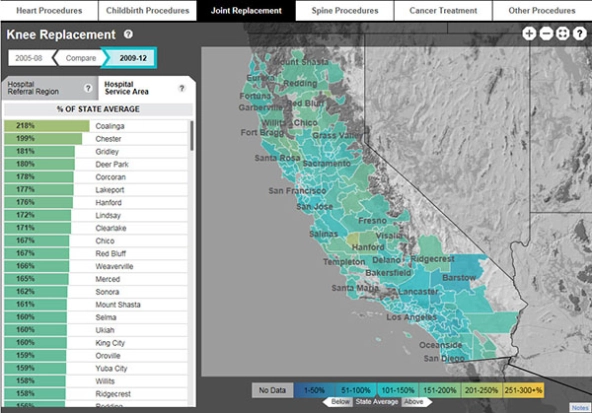Zoom in on the map with the plus icon
The height and width of the screenshot is (413, 592).
(529, 34)
